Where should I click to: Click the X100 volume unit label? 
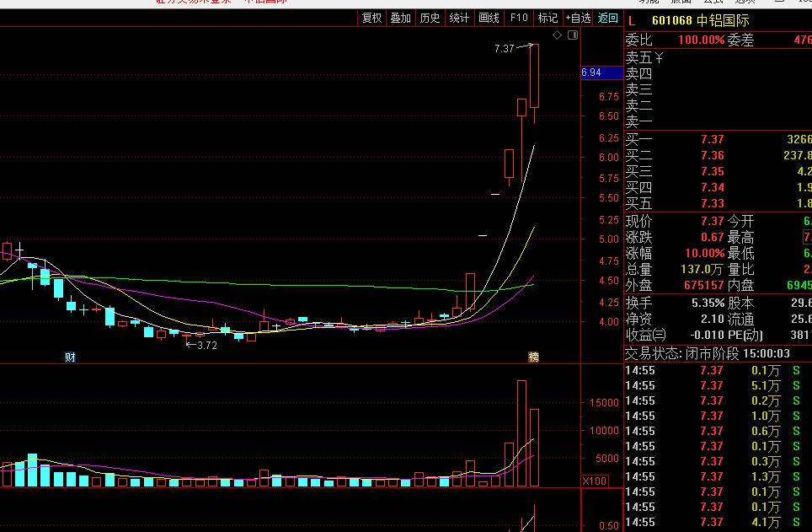click(x=595, y=481)
